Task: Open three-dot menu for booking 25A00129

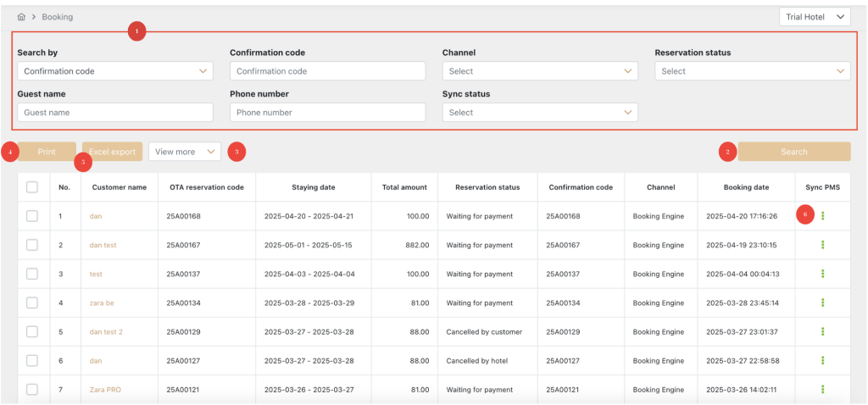Action: click(822, 331)
